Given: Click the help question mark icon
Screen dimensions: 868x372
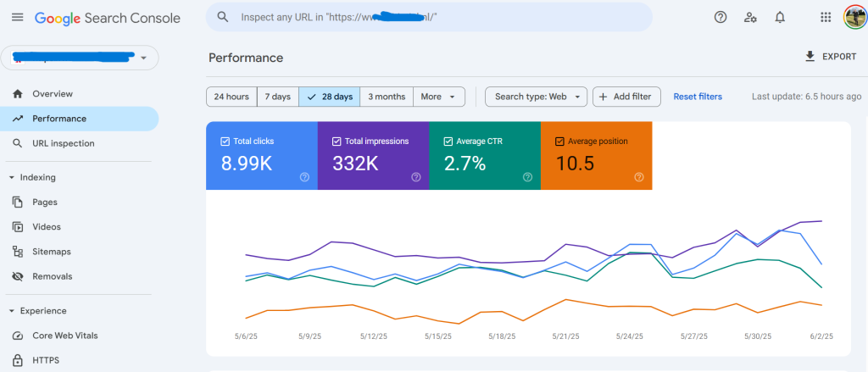Looking at the screenshot, I should pyautogui.click(x=721, y=17).
